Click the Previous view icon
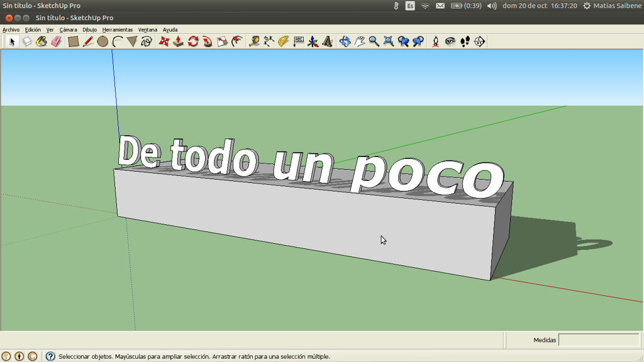The image size is (644, 362). (403, 41)
